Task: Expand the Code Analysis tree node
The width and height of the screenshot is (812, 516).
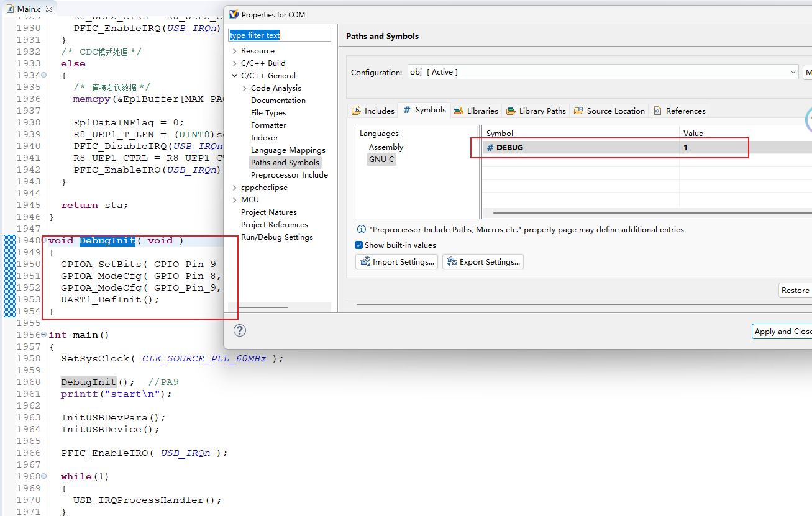Action: tap(244, 88)
